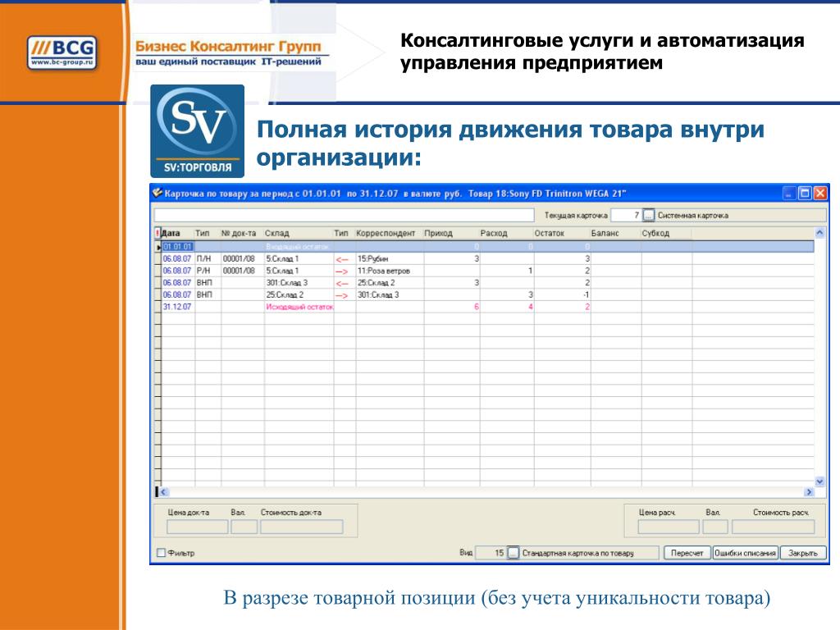Open Текущая карточка browse button

click(648, 216)
